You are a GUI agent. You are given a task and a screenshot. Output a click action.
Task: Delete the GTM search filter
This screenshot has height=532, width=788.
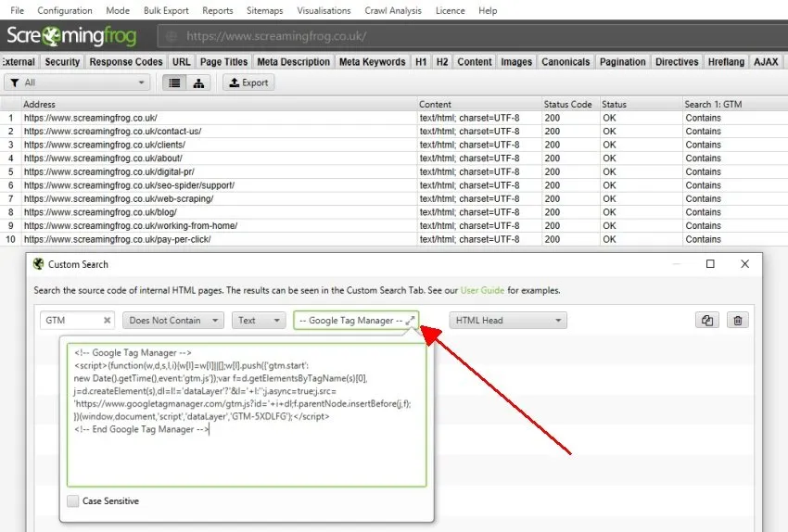pos(738,321)
